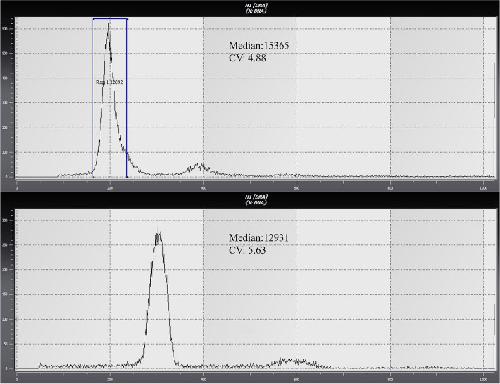Screen dimensions: 500x384
Task: Click the x-axis ruler of upper histogram
Action: [x=256, y=185]
